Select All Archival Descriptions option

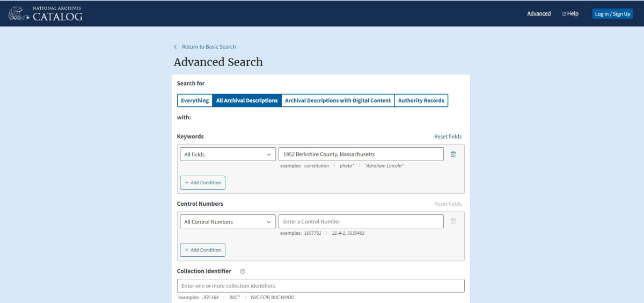[x=247, y=100]
